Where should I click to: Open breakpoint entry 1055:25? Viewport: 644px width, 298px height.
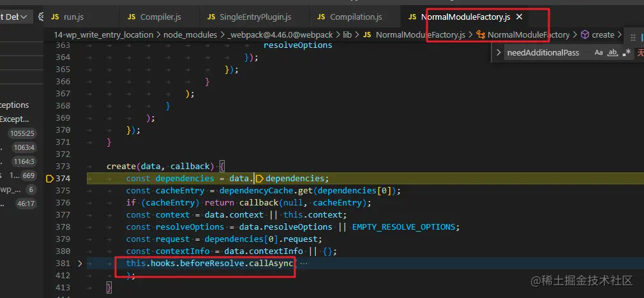coord(22,133)
